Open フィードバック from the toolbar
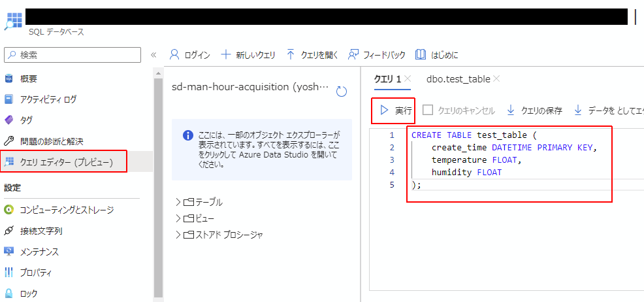Image resolution: width=644 pixels, height=302 pixels. (376, 55)
